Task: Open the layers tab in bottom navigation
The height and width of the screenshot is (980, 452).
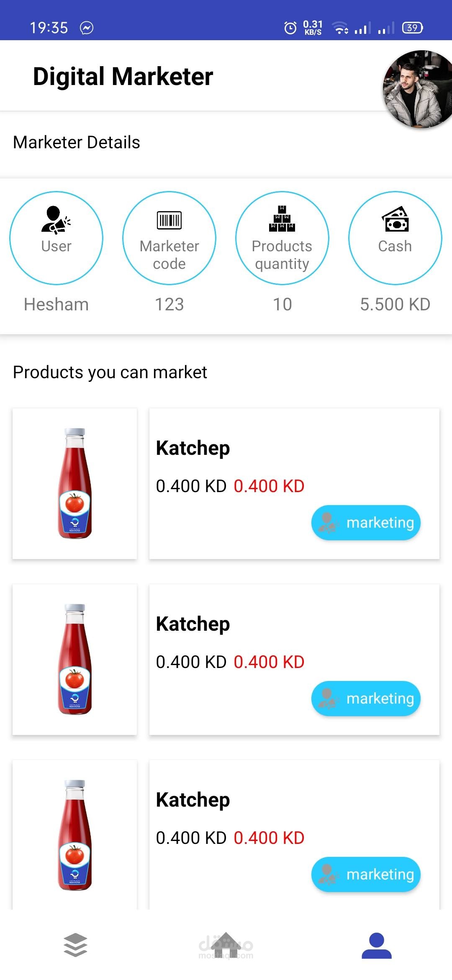Action: tap(75, 945)
